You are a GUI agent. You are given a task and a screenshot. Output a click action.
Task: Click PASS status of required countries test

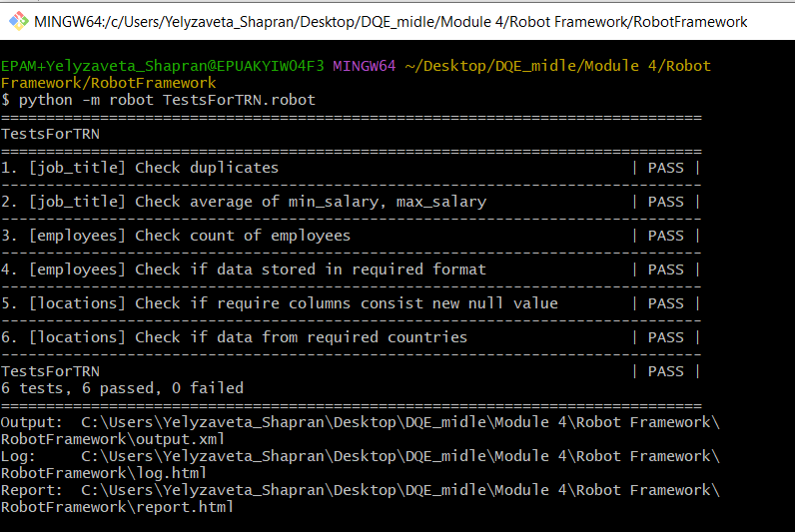click(666, 337)
